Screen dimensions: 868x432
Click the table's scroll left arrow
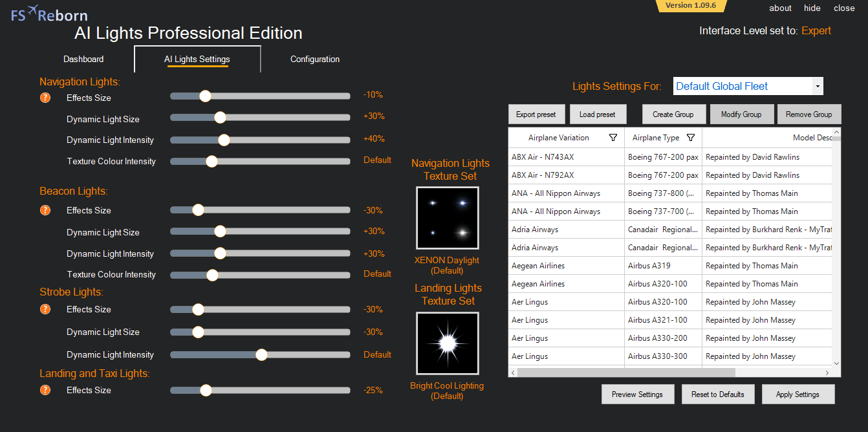coord(514,373)
